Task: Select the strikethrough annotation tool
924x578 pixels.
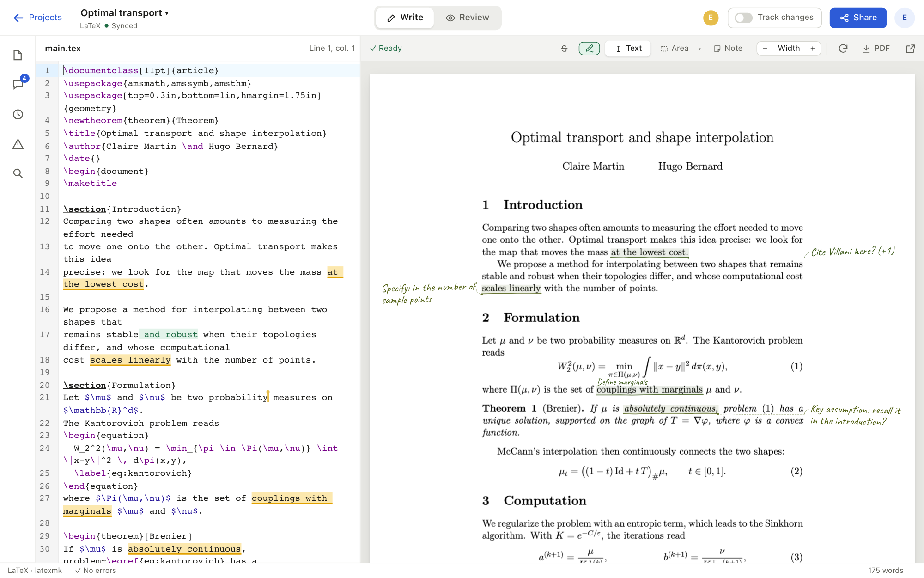Action: (564, 49)
